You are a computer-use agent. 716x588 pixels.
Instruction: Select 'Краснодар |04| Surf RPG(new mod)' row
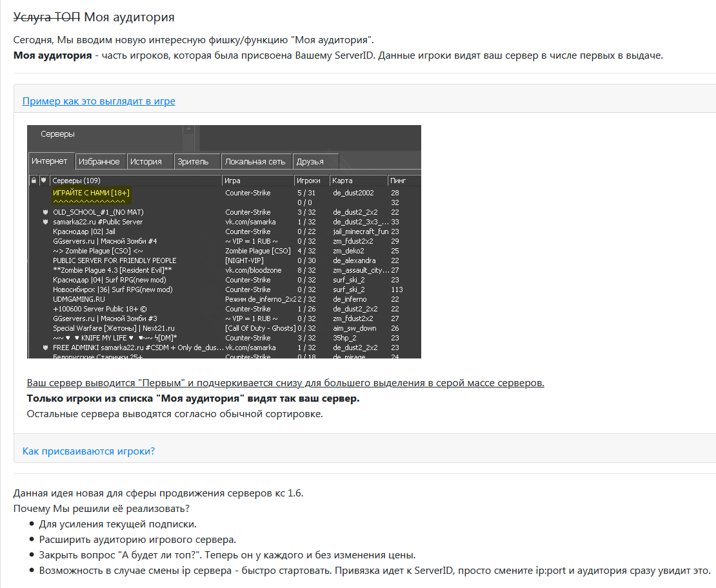pos(224,280)
